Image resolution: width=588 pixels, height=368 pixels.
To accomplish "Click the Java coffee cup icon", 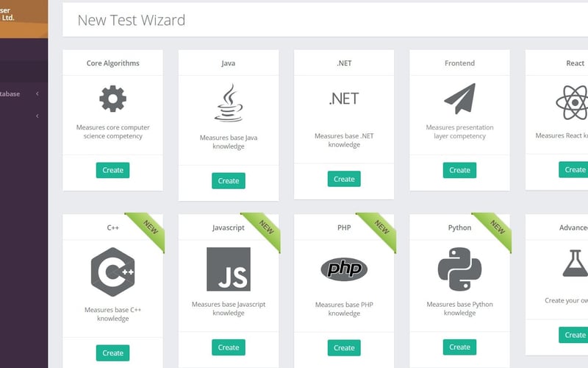I will 229,102.
